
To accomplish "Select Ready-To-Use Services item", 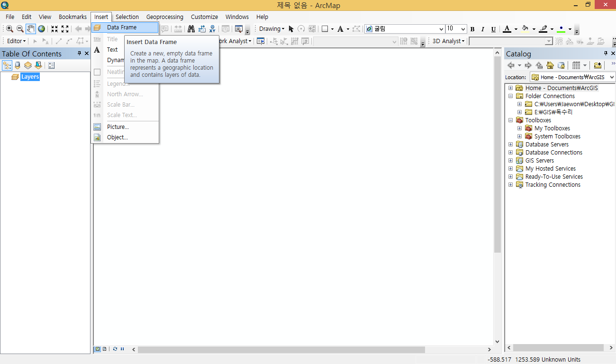I will (x=554, y=177).
